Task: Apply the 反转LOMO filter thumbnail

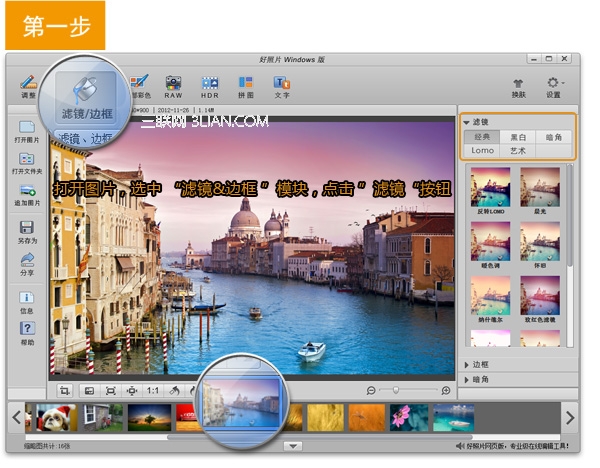Action: (490, 187)
